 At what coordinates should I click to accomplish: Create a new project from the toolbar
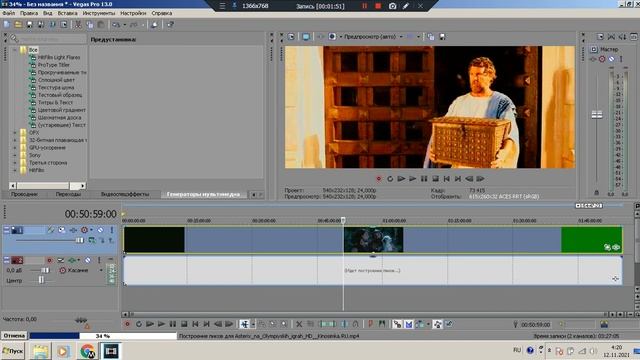[x=7, y=24]
